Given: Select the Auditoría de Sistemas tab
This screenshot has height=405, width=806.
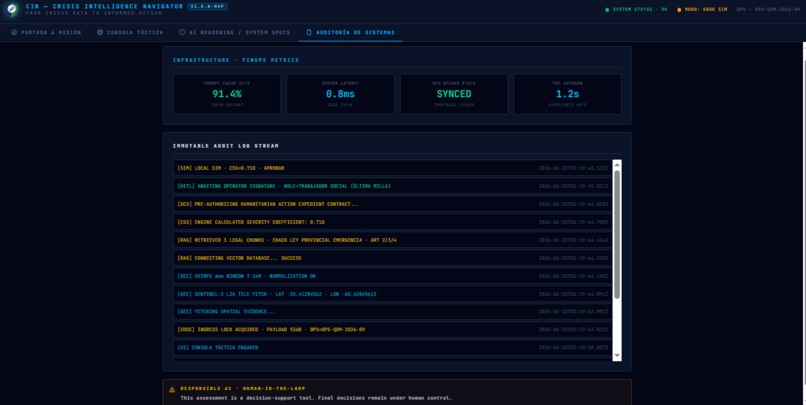Looking at the screenshot, I should [351, 32].
